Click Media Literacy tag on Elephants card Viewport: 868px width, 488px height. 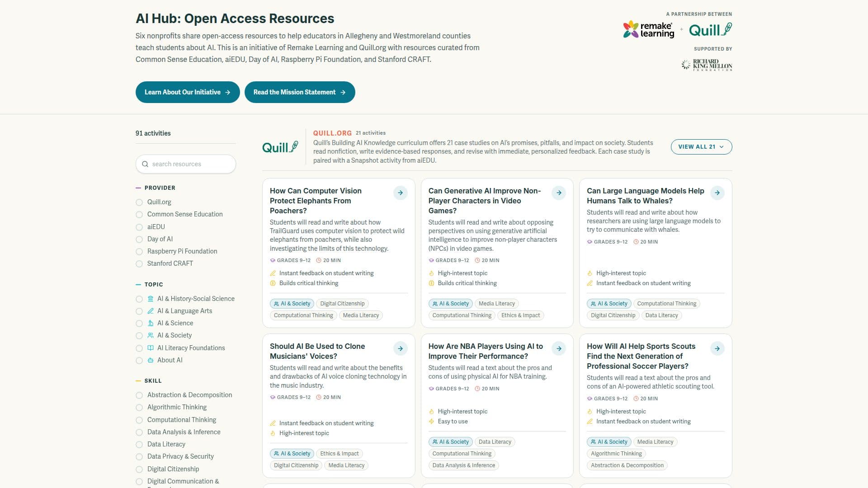coord(361,315)
